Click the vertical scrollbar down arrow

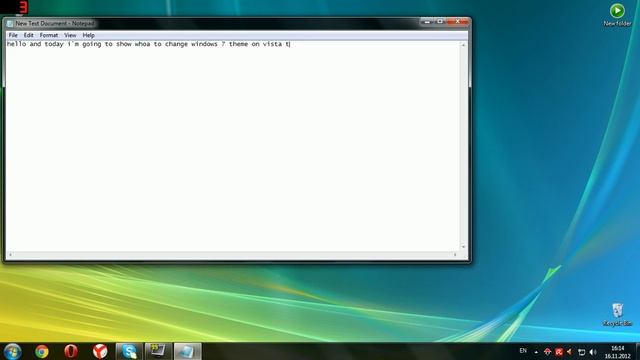[463, 247]
